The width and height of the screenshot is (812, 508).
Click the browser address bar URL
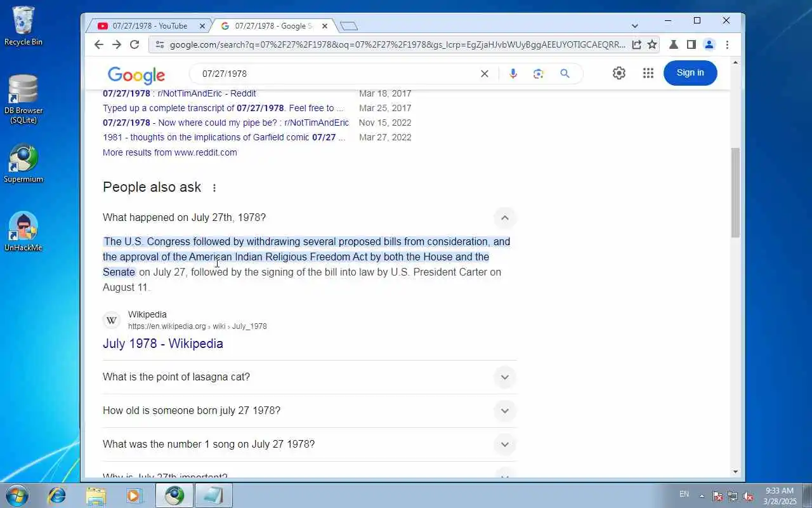click(x=397, y=44)
